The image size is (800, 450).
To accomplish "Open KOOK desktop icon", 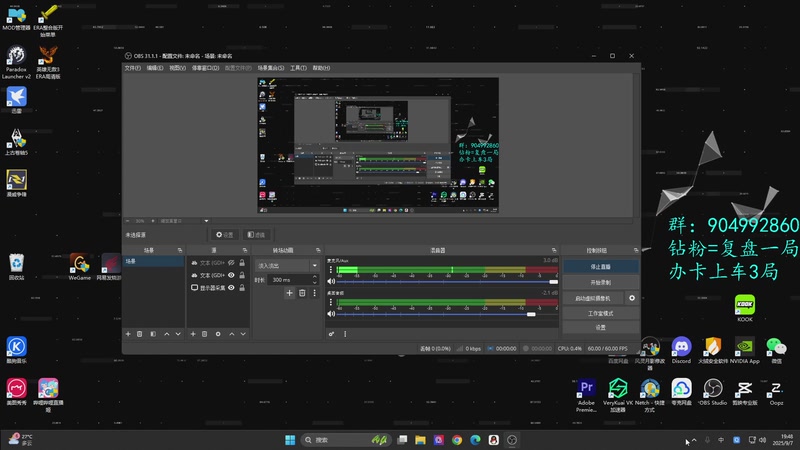I will (x=745, y=308).
